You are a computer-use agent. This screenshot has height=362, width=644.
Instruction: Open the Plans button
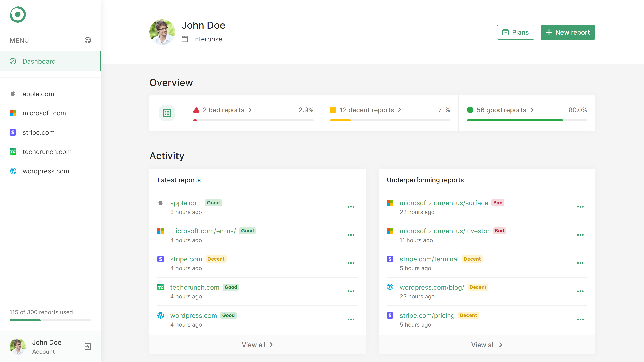[x=515, y=32]
